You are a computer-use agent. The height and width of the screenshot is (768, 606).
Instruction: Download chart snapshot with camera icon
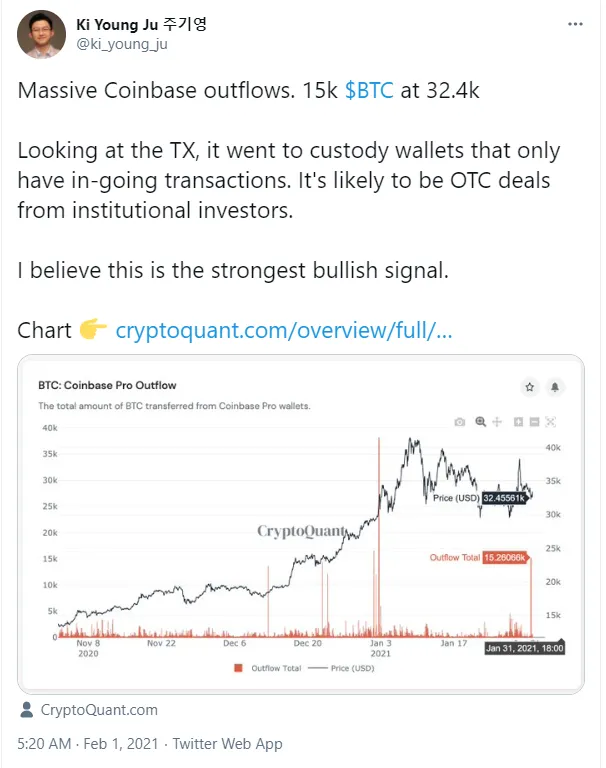(459, 422)
